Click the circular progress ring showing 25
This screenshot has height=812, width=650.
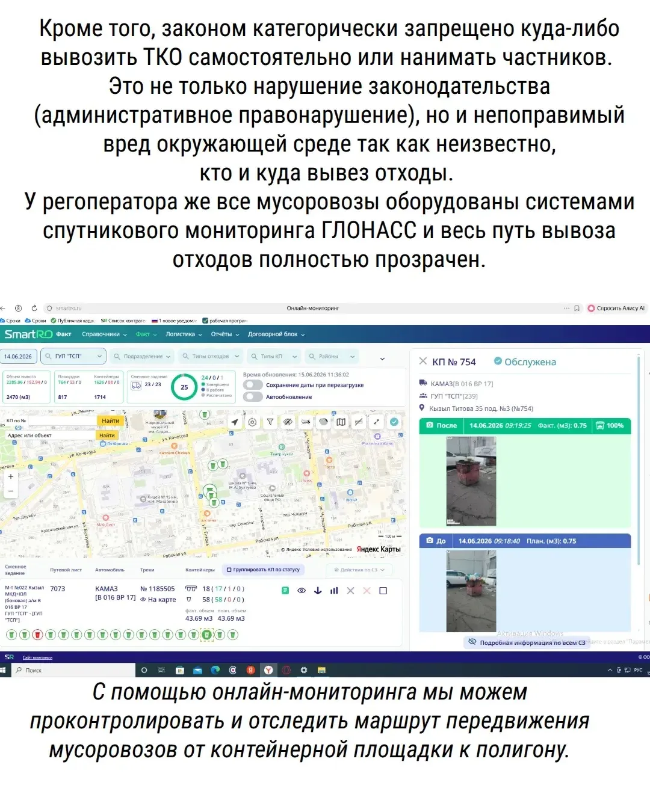(184, 387)
